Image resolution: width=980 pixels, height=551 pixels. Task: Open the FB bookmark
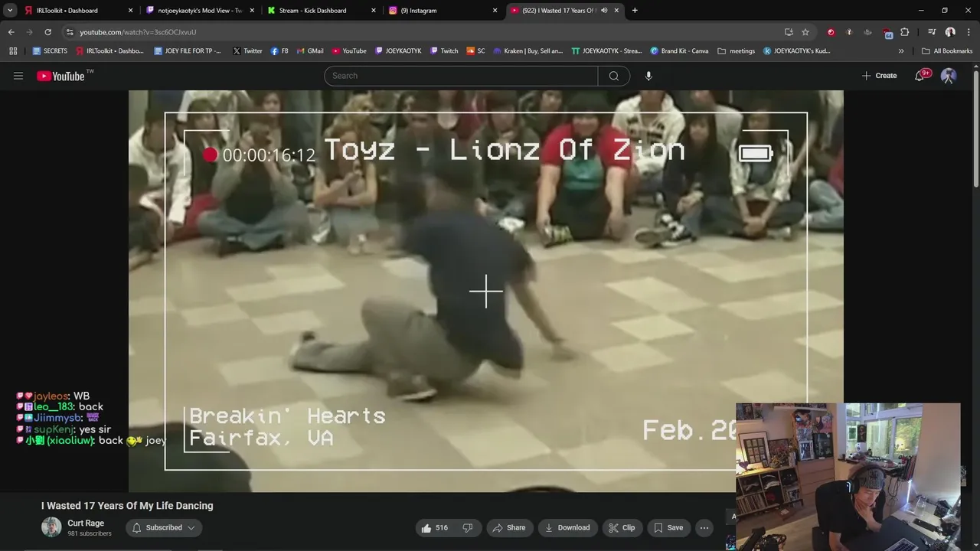click(279, 51)
